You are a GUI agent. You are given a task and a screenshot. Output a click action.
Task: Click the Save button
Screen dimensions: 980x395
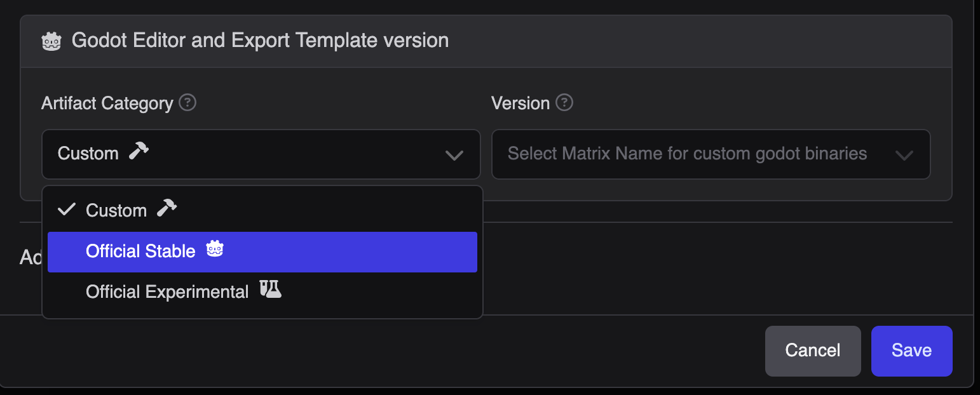click(x=911, y=351)
